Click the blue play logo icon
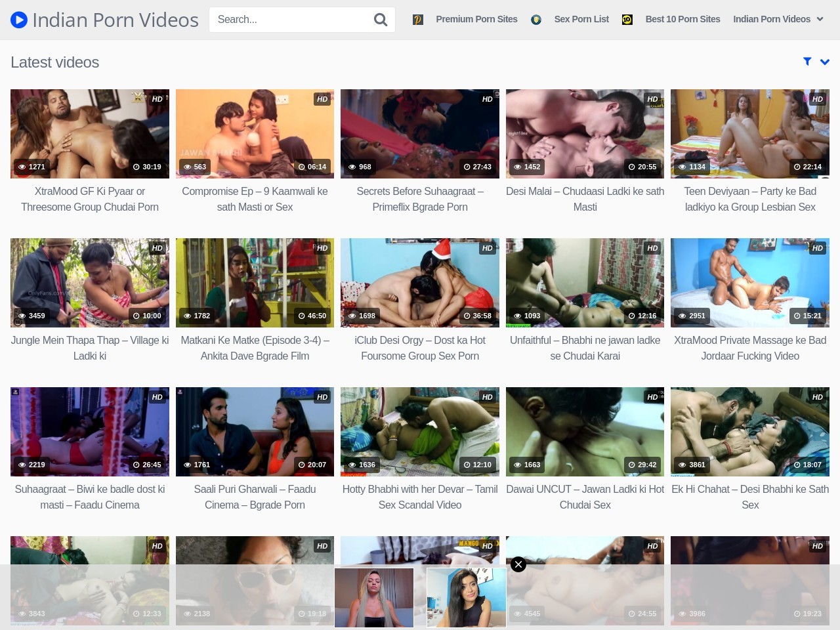The image size is (840, 630). pyautogui.click(x=19, y=20)
